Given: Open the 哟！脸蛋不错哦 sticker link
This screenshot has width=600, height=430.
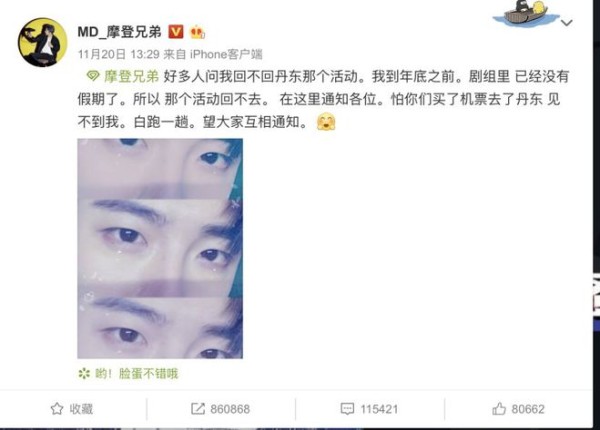Looking at the screenshot, I should (x=137, y=373).
